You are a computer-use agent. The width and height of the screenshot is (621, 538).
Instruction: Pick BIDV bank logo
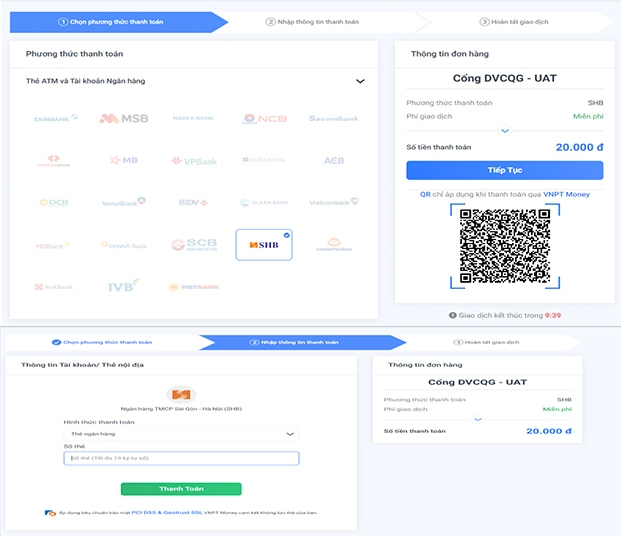194,202
